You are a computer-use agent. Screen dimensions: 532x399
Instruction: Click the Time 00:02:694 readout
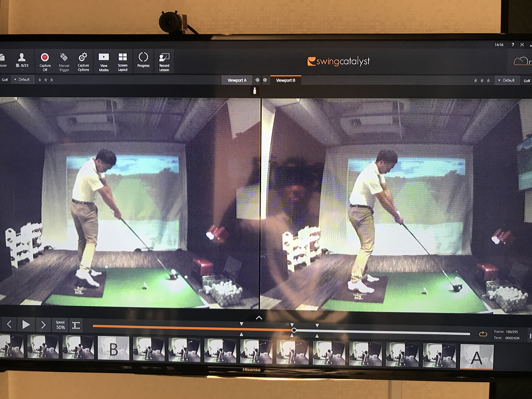(507, 338)
